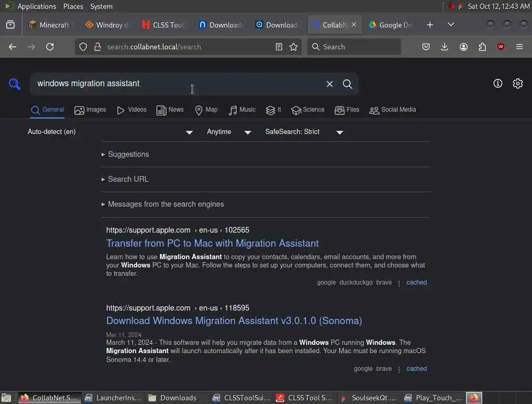Open the SafeSearch: Strict dropdown

(x=304, y=132)
